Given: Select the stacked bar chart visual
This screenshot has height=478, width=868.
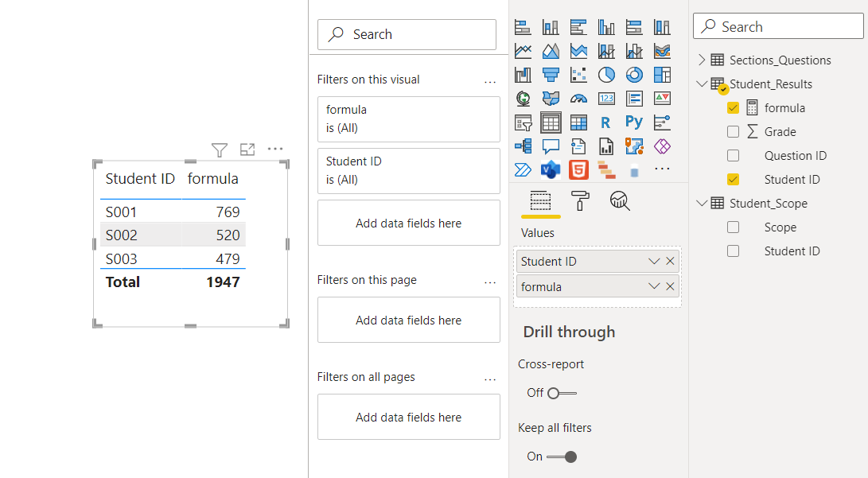Looking at the screenshot, I should 523,27.
